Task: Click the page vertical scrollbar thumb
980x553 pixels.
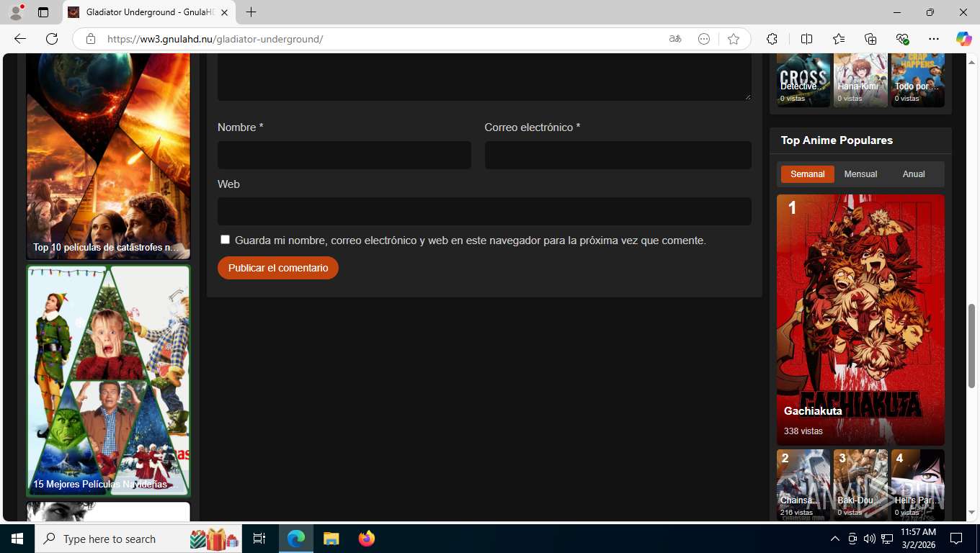Action: pos(971,346)
